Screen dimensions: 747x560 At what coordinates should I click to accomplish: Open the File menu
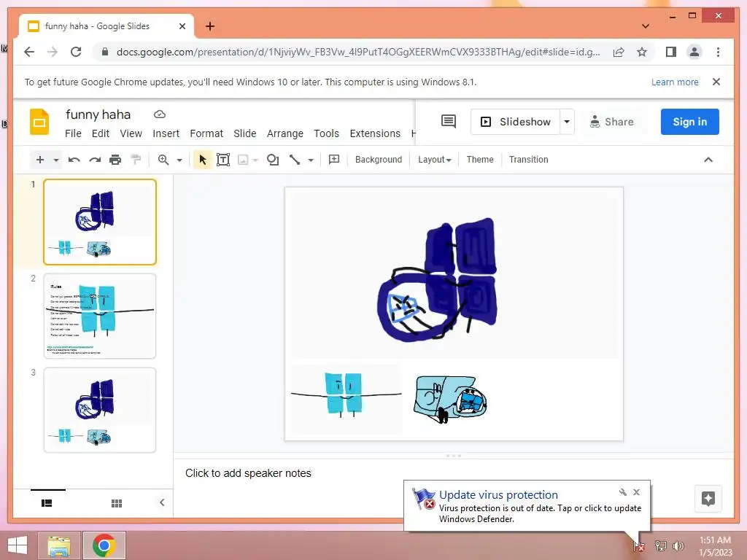(x=73, y=133)
